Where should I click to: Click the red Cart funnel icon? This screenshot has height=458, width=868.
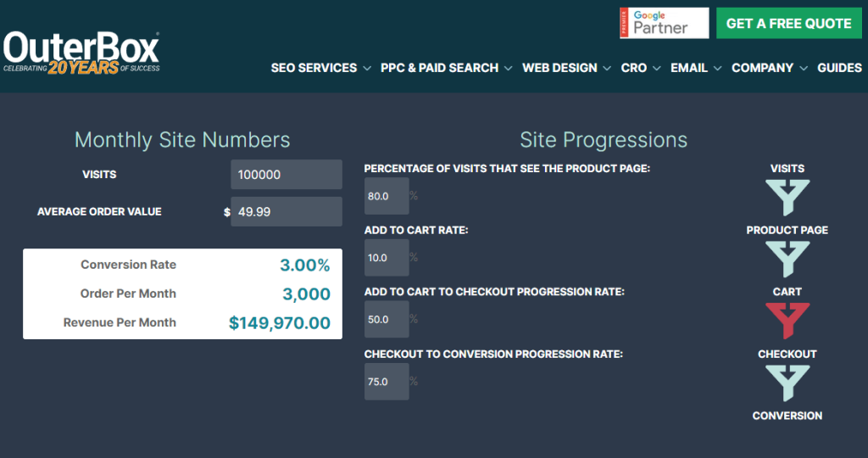[787, 321]
